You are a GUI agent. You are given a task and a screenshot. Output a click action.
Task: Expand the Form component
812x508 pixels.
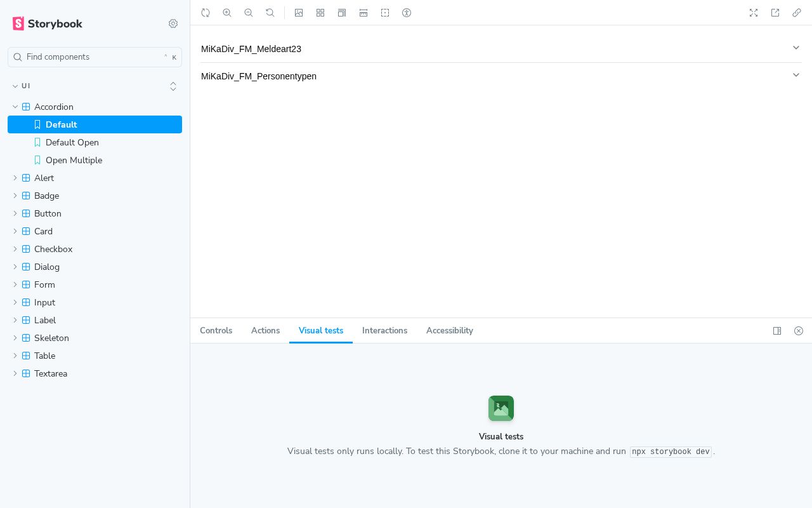click(95, 284)
